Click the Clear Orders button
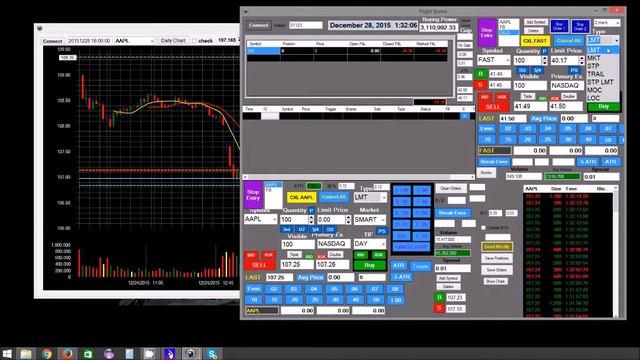640x360 pixels. [451, 188]
